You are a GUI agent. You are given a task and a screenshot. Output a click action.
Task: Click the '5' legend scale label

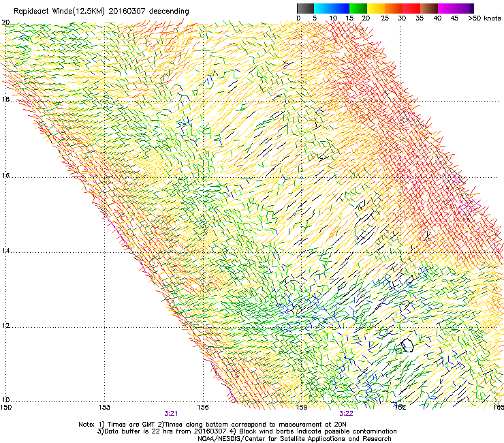(315, 18)
